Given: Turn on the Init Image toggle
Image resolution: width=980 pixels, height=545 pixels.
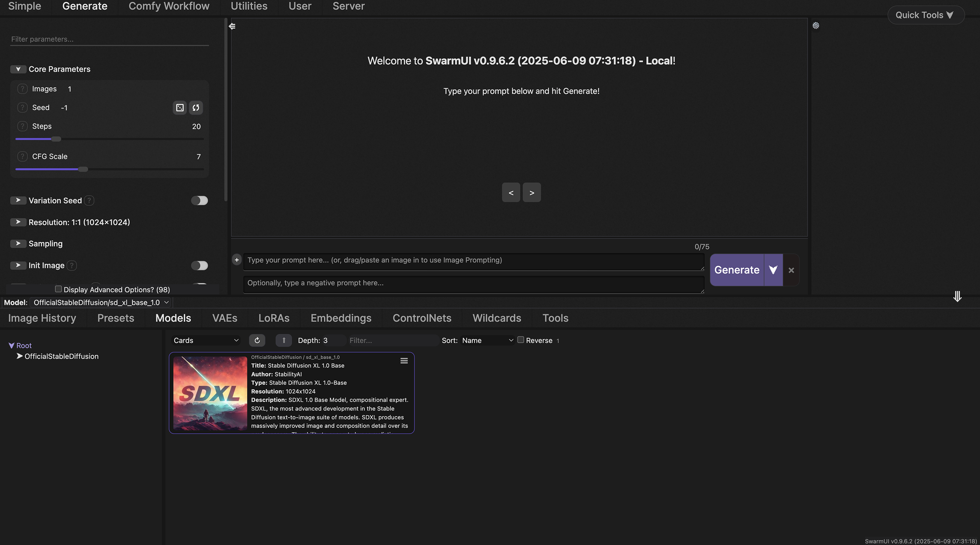Looking at the screenshot, I should pos(199,266).
